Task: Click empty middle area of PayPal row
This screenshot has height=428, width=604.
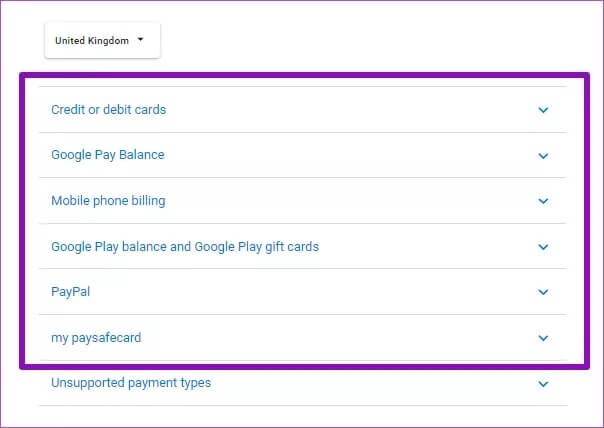Action: tap(320, 292)
